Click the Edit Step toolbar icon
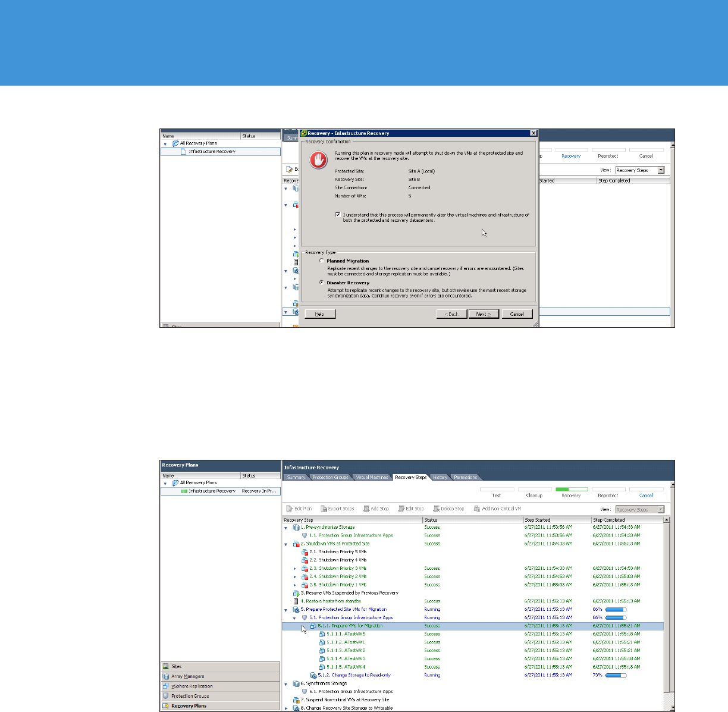The width and height of the screenshot is (728, 712). pos(401,509)
